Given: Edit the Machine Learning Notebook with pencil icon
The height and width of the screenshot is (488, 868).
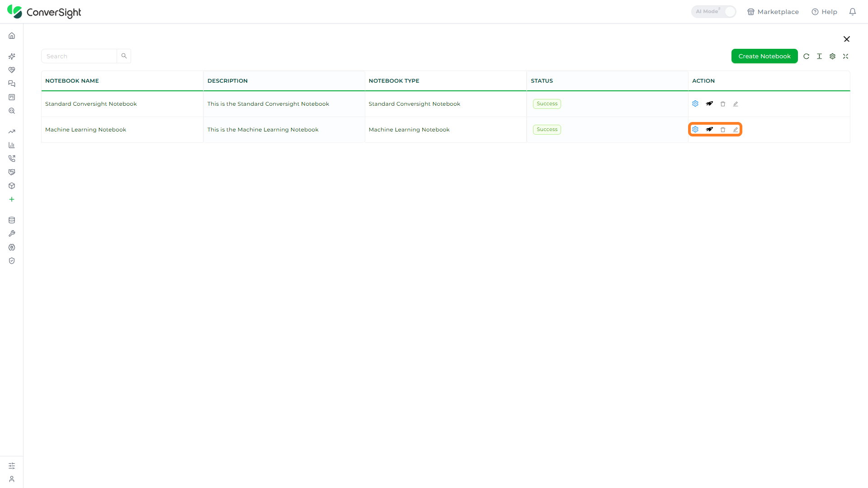Looking at the screenshot, I should [x=736, y=130].
